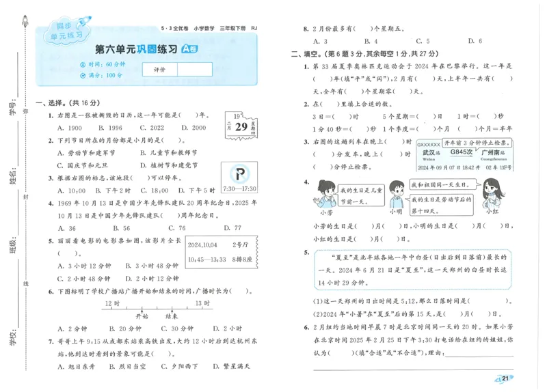
Task: Click the bubble 我的生日是劳动节后的第十四天。
Action: click(x=440, y=205)
